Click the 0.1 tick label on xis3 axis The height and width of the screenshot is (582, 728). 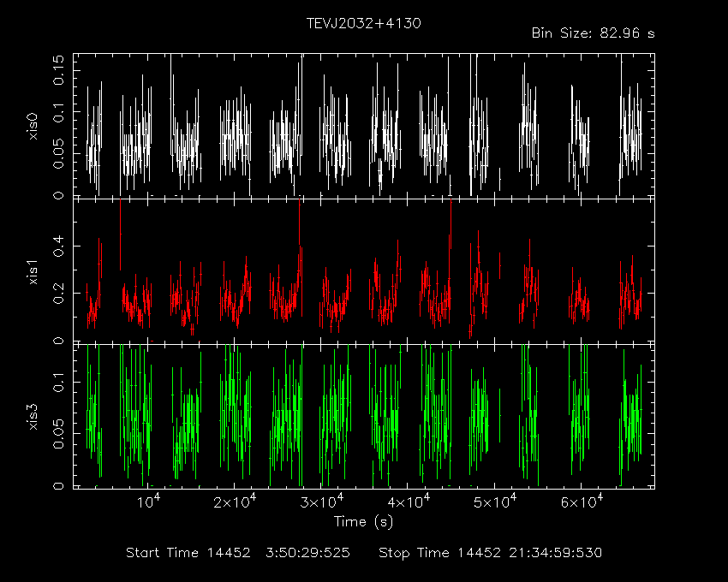pos(58,382)
